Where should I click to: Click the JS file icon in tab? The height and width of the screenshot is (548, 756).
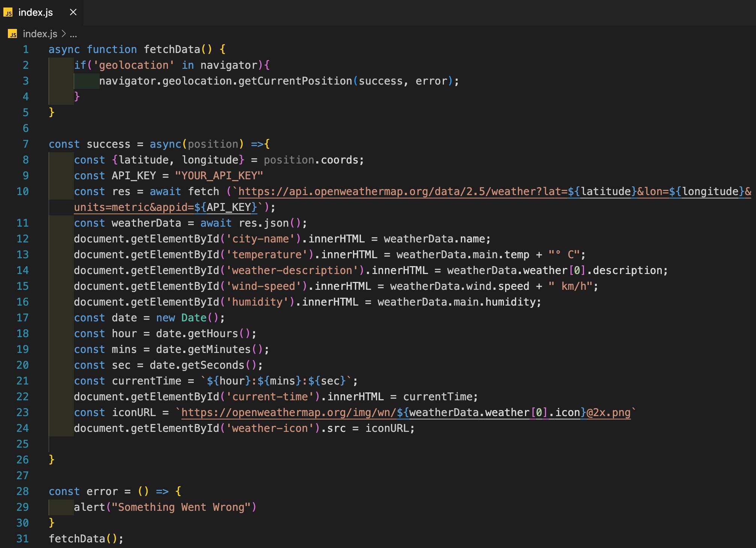pyautogui.click(x=8, y=13)
